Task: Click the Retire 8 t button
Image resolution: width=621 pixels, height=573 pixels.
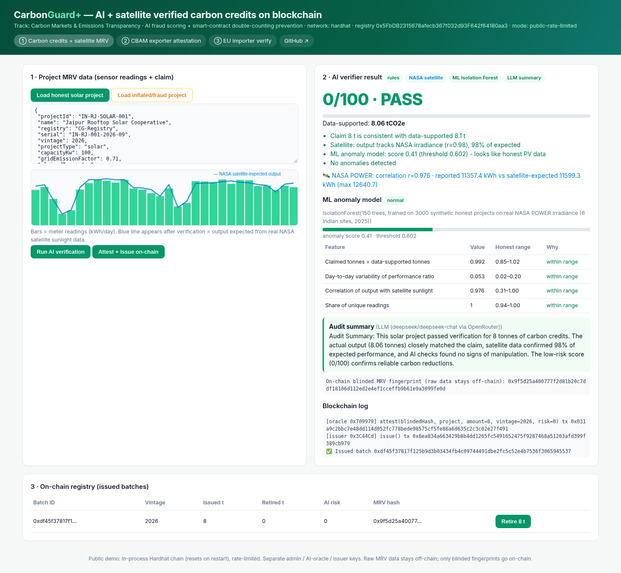Action: tap(513, 522)
